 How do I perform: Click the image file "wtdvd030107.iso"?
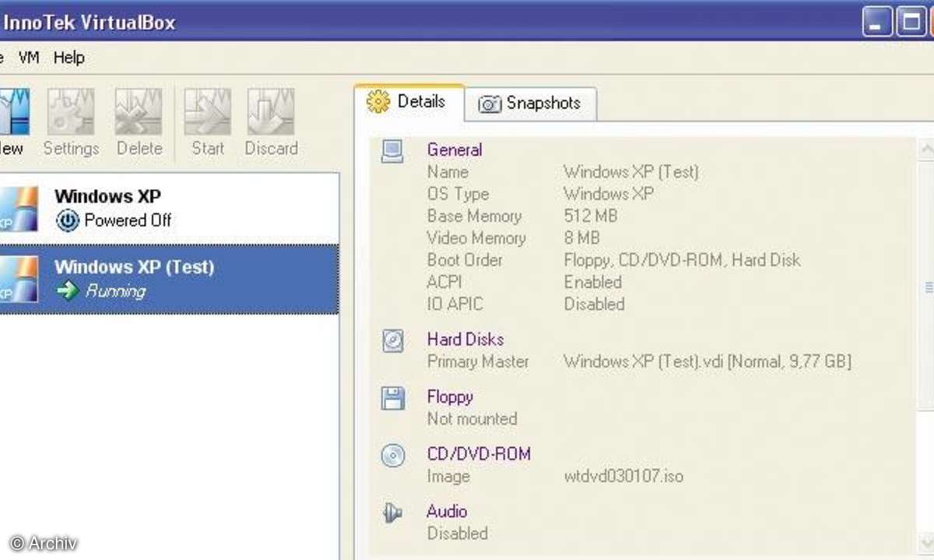tap(623, 476)
